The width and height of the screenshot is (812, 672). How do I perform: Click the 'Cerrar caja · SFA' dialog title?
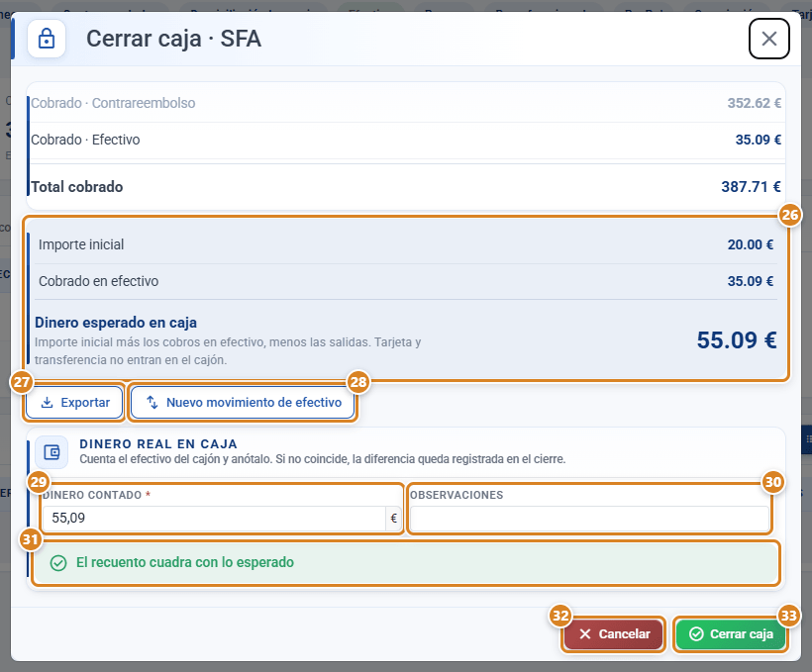click(173, 39)
